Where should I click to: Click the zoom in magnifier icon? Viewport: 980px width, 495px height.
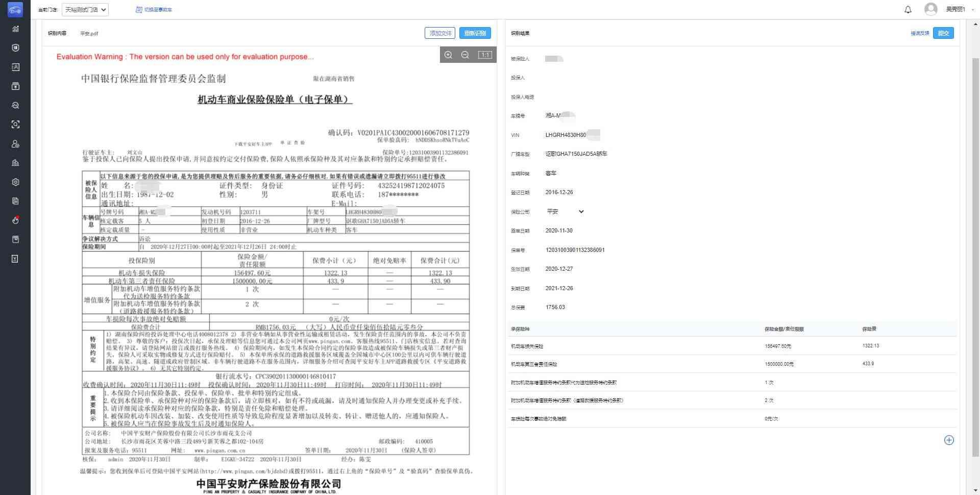point(448,55)
